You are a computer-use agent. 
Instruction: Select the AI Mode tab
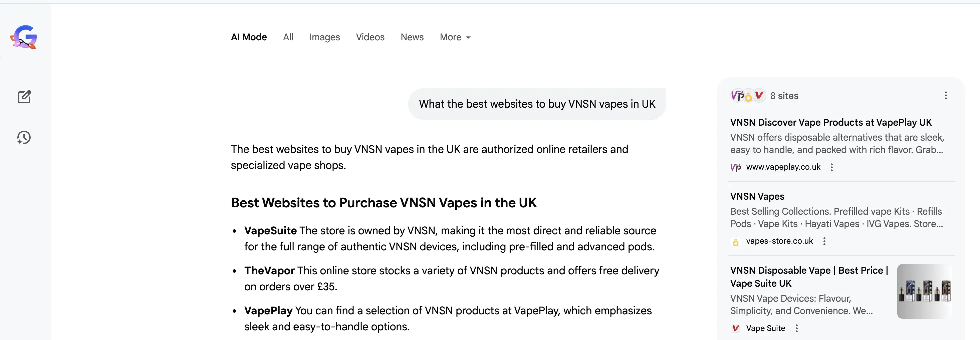249,37
